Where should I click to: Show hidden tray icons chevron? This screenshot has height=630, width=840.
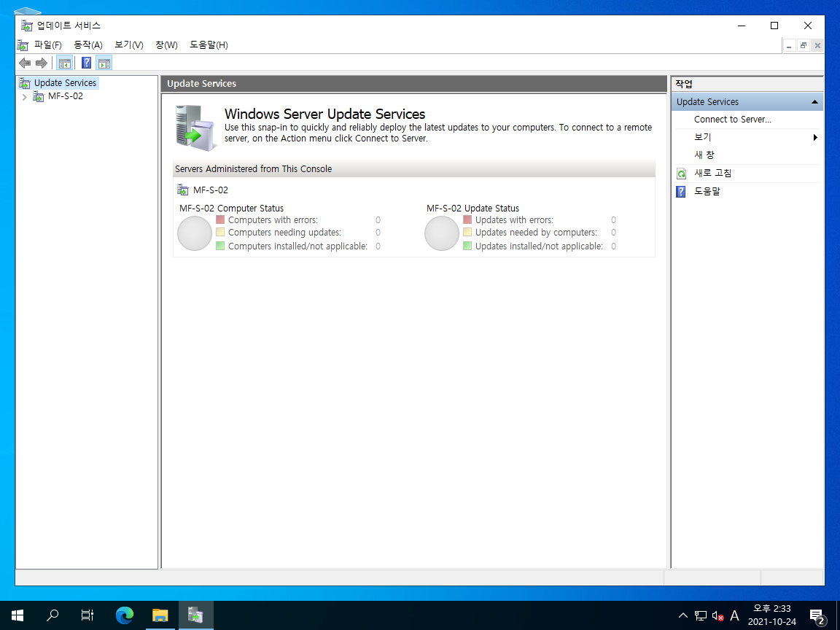click(683, 615)
